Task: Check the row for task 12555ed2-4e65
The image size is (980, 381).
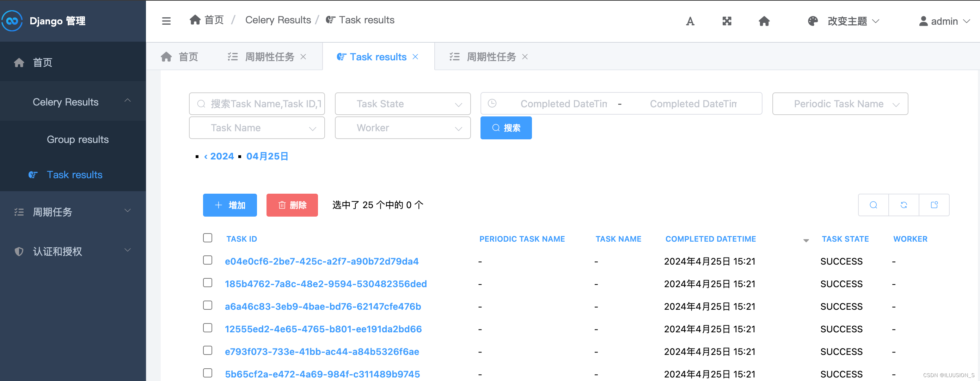Action: [208, 328]
